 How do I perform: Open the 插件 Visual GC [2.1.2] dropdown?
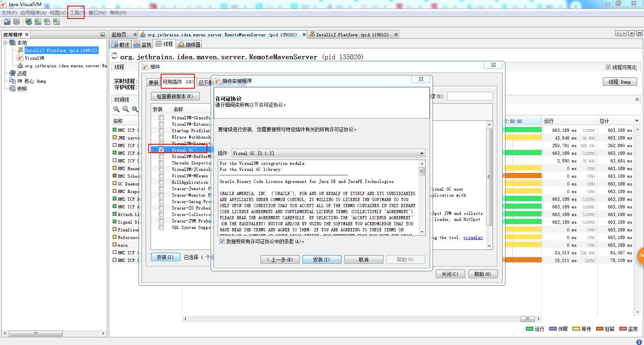(328, 153)
